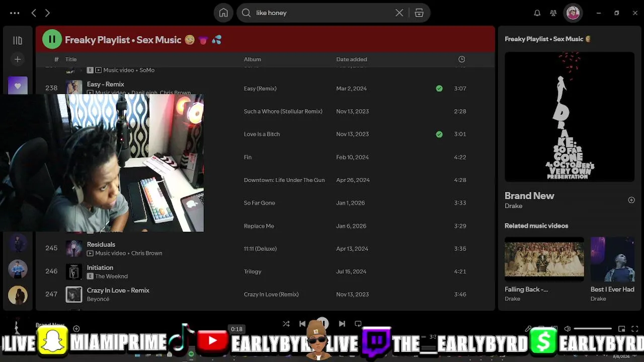The height and width of the screenshot is (362, 644).
Task: Open the Brand New song title
Action: tap(529, 196)
